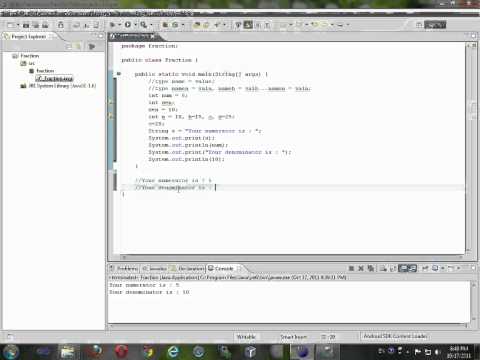Open the Debug dropdown arrow
This screenshot has height=360, width=480.
click(119, 25)
